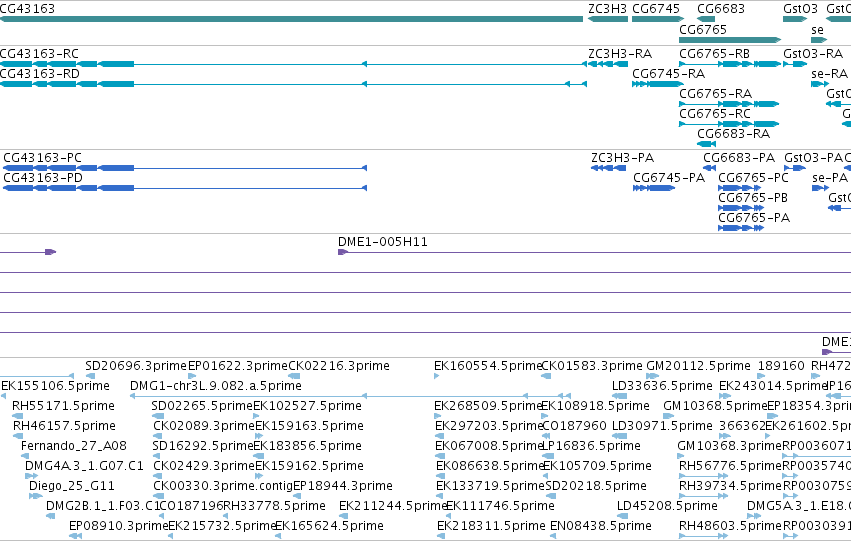Select EST RH56776.5prime

click(x=703, y=476)
